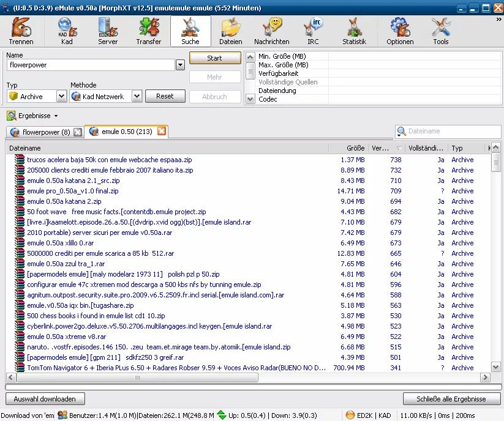
Task: Click the results list scroll-down arrow
Action: [495, 367]
